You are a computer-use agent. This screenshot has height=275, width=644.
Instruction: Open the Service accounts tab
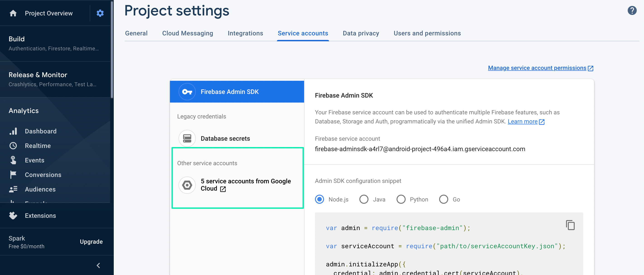303,33
